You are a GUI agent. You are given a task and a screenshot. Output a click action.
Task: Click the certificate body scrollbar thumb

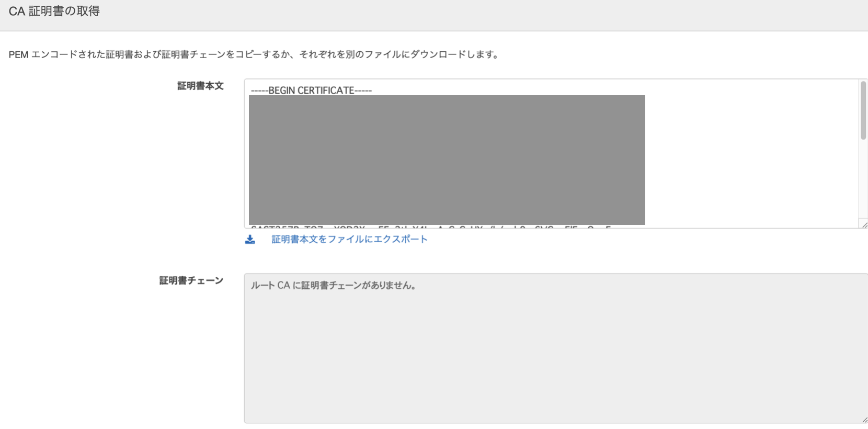click(863, 110)
